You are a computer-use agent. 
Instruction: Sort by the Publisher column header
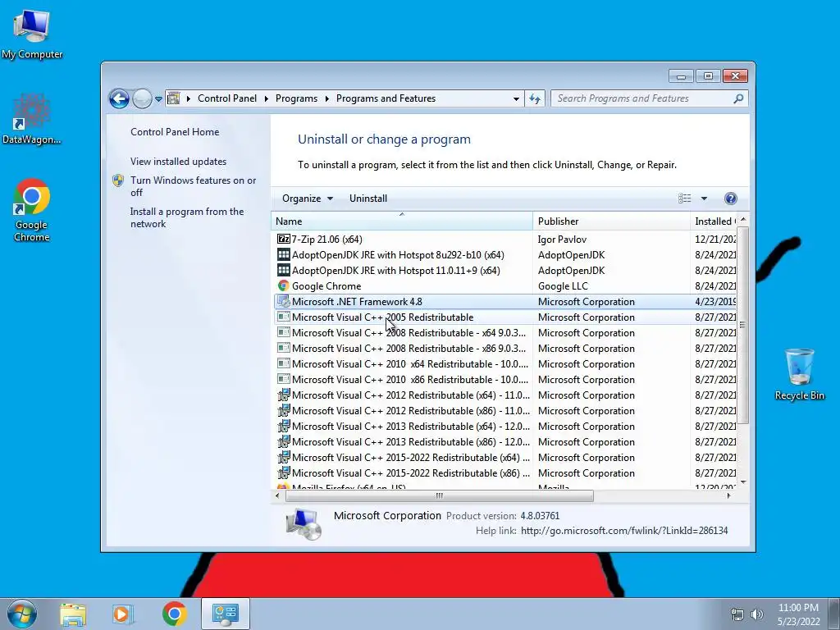(611, 221)
